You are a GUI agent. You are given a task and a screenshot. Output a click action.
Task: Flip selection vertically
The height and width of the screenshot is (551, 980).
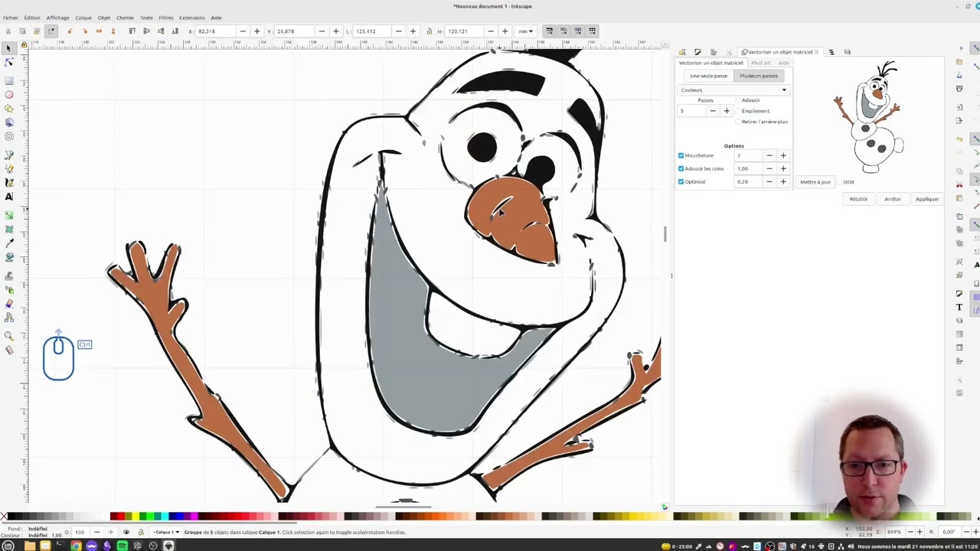coord(113,31)
